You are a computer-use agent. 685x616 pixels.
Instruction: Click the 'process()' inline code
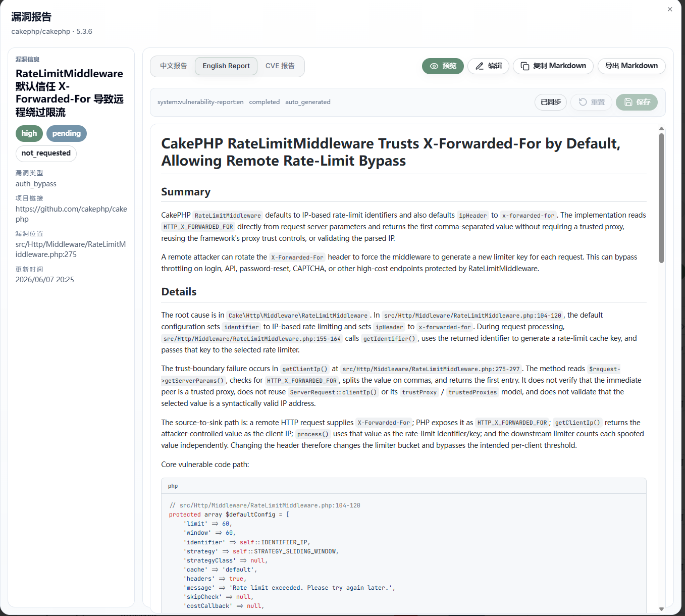point(313,434)
